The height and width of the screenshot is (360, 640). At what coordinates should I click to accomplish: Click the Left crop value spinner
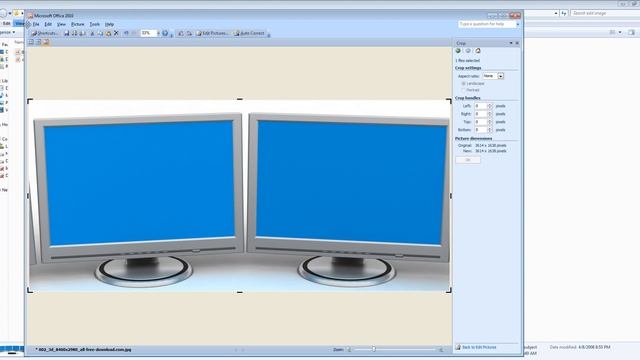point(490,106)
